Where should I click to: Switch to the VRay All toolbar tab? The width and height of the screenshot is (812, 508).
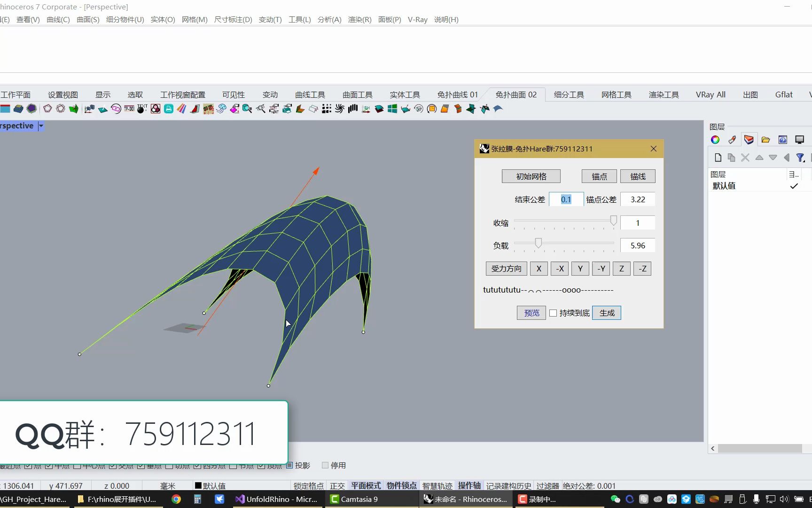point(710,95)
